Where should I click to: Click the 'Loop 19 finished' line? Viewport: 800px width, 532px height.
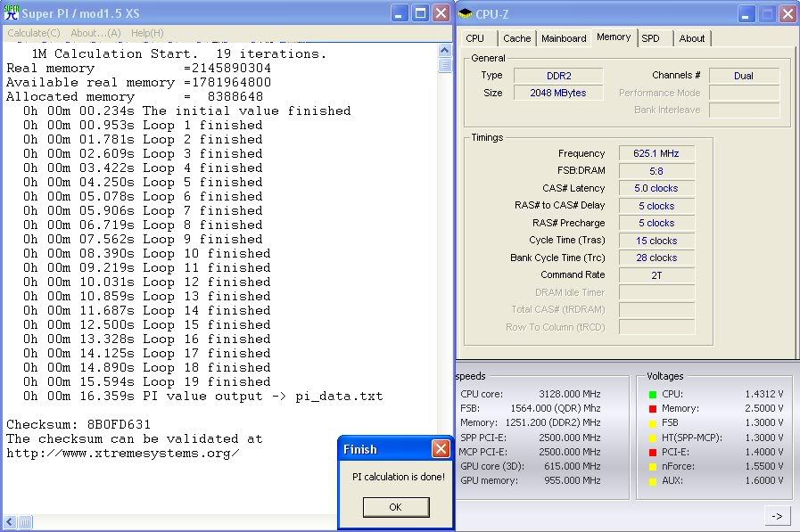click(147, 381)
